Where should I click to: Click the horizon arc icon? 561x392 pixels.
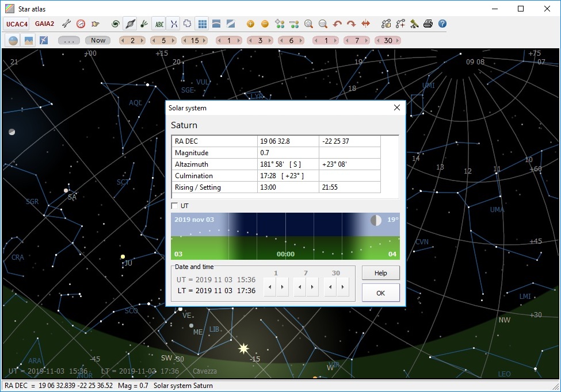coord(216,24)
